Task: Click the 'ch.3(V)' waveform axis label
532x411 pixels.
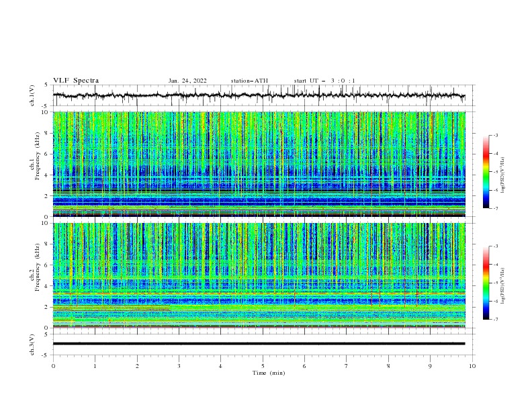Action: pos(32,345)
